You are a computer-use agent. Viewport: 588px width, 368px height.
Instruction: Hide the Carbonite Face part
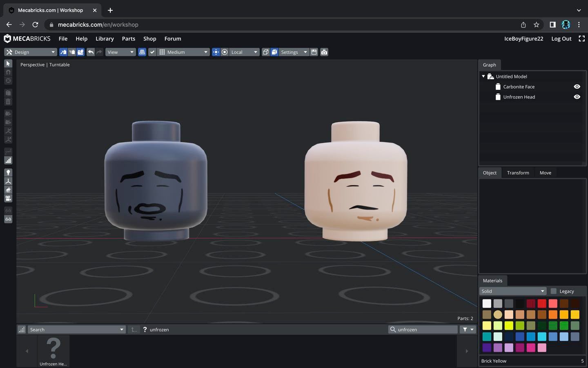coord(577,87)
